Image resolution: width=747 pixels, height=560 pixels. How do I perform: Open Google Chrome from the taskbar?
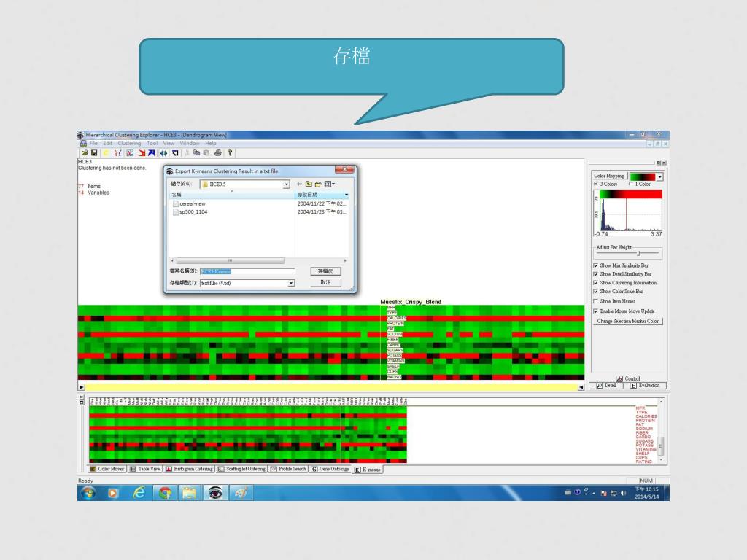click(x=165, y=493)
